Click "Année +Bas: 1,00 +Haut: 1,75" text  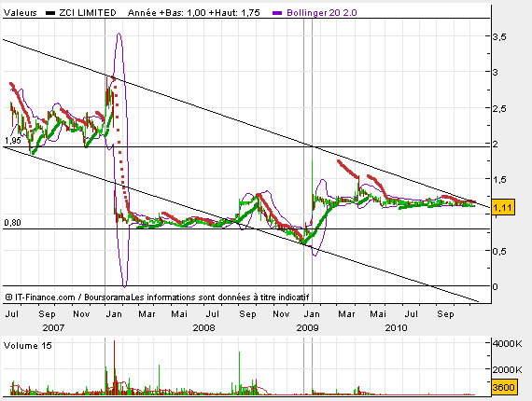click(194, 13)
